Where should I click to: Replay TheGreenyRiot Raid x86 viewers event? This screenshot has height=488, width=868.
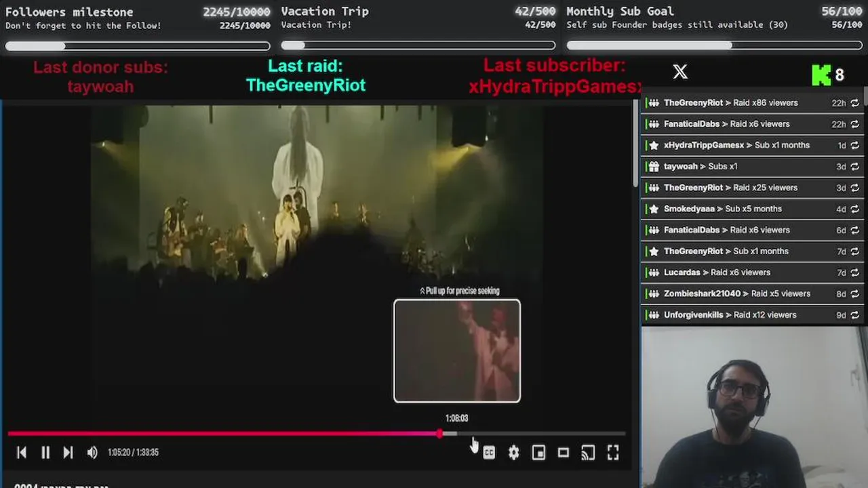(x=854, y=103)
